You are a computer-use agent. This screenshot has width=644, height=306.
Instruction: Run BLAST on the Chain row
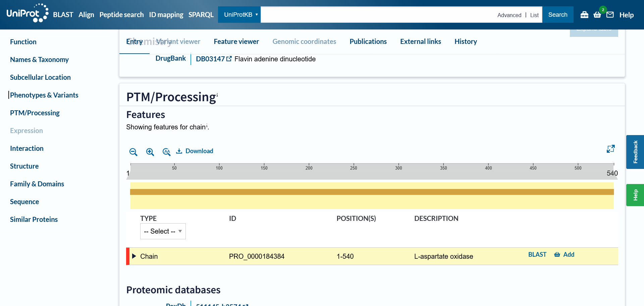click(537, 255)
